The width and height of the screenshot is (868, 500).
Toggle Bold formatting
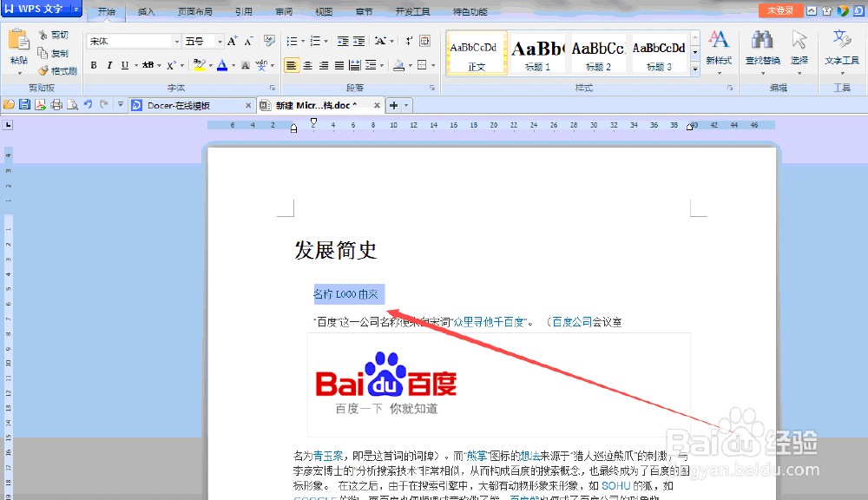point(94,65)
